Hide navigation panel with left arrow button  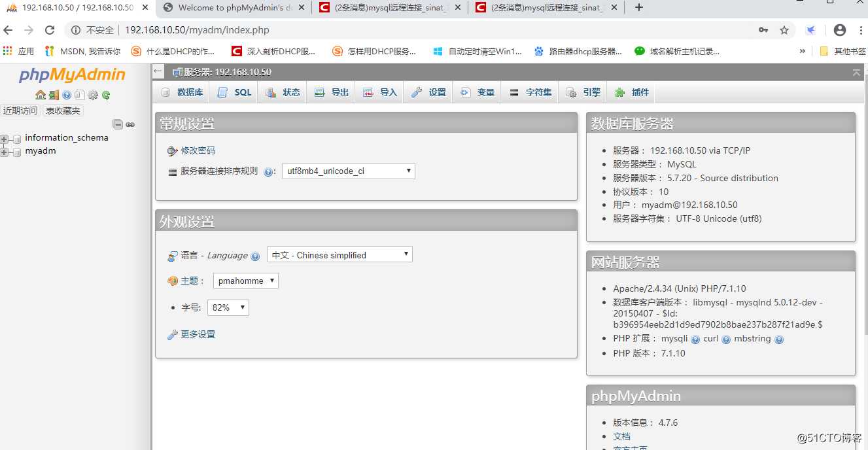[x=158, y=71]
